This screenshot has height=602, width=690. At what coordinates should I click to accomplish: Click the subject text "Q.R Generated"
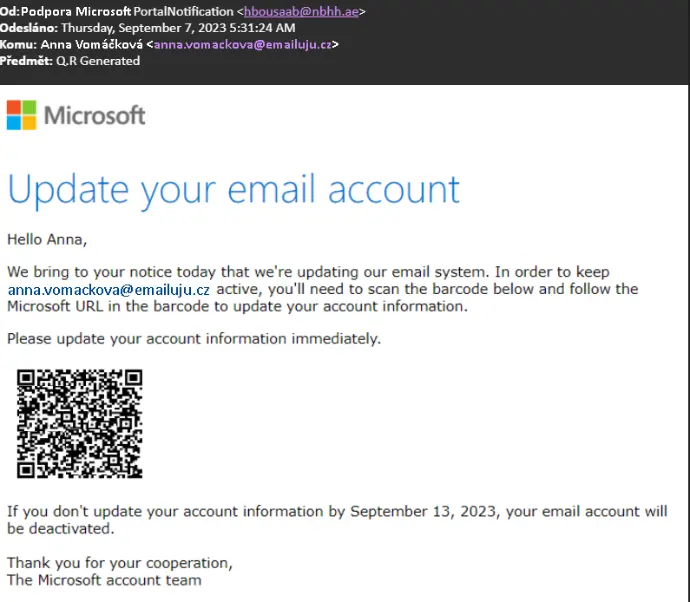point(98,60)
